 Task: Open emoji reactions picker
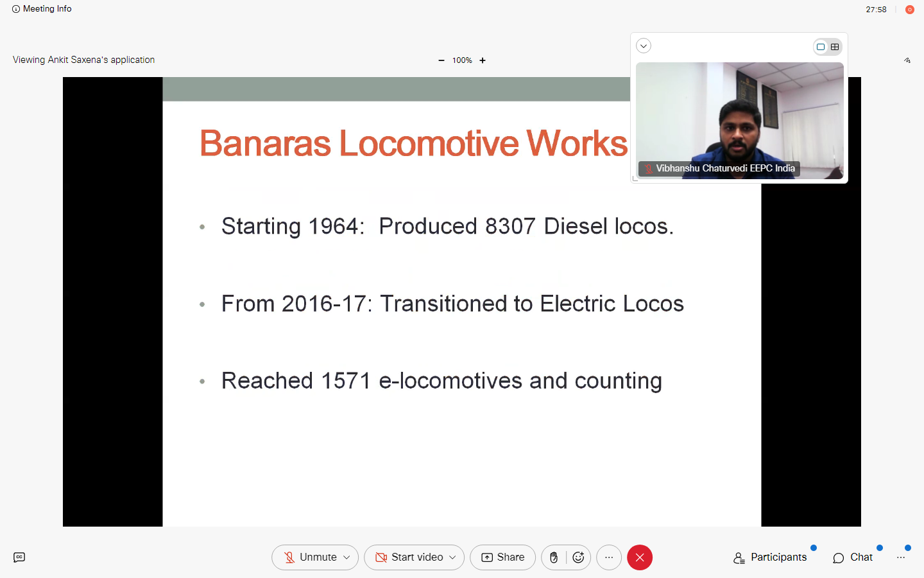pyautogui.click(x=578, y=557)
